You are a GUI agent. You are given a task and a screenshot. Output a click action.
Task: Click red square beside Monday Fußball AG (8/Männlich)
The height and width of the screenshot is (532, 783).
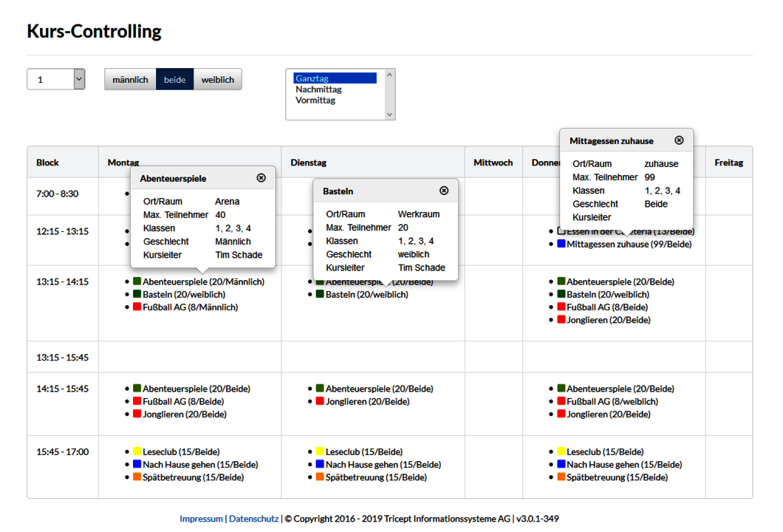coord(137,307)
